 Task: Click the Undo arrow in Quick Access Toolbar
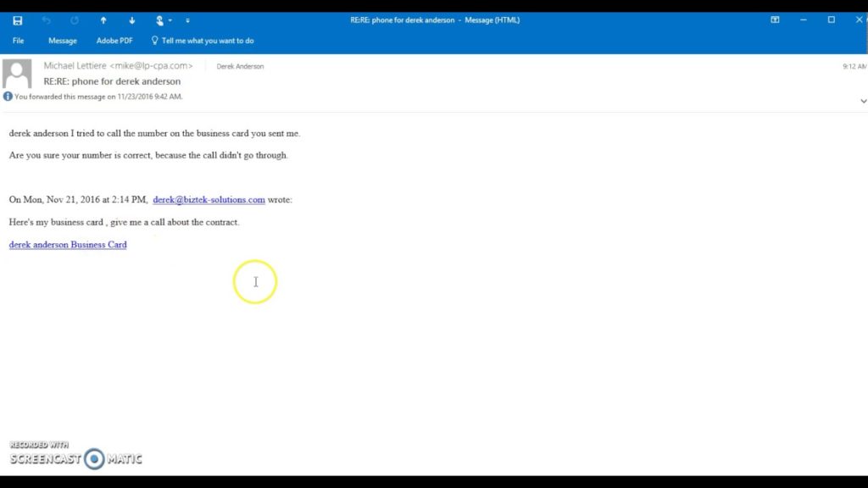coord(47,20)
